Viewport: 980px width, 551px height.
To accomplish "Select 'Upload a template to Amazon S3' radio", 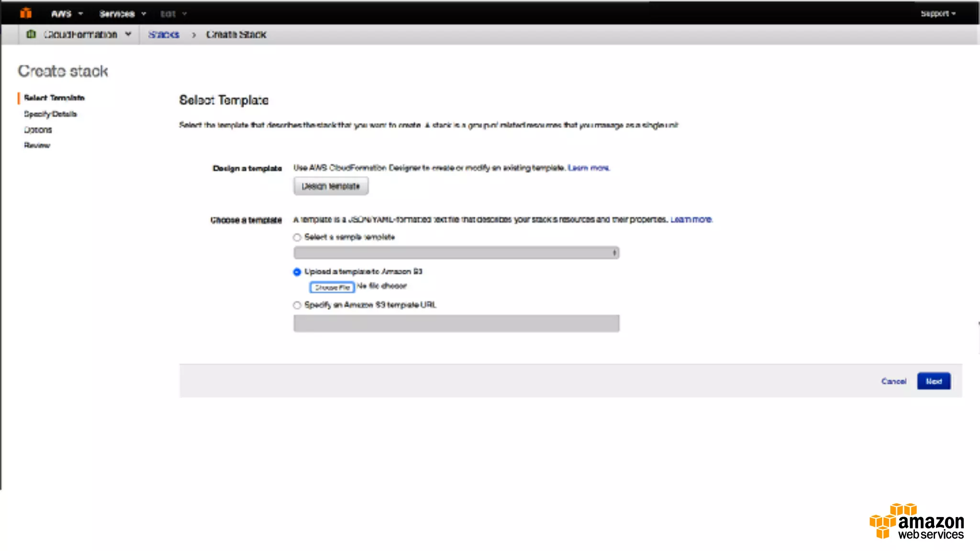I will (x=297, y=272).
